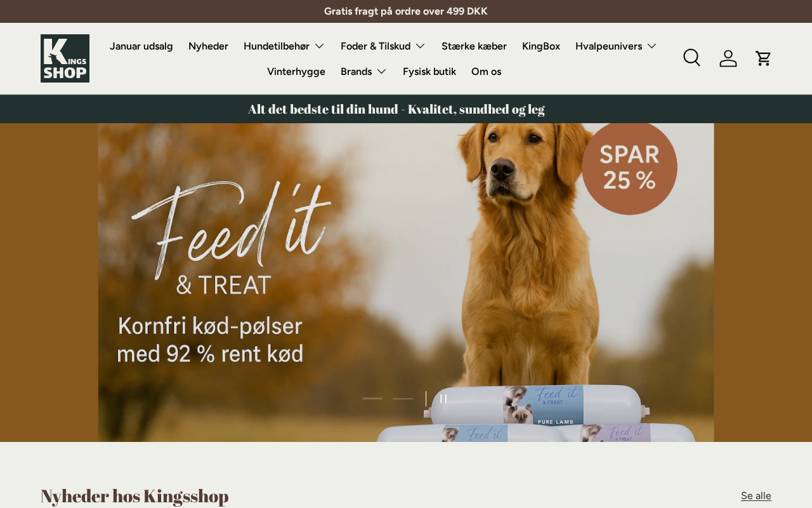Go to the first slide indicator

(x=372, y=399)
